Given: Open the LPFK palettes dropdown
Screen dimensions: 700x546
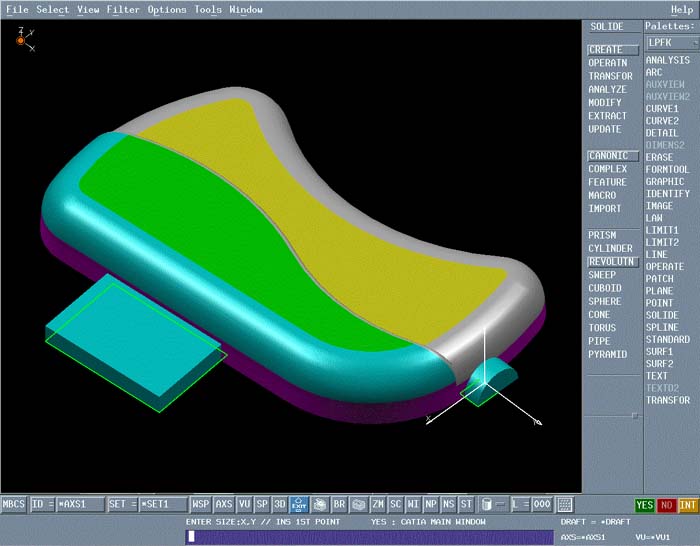Looking at the screenshot, I should tap(669, 43).
